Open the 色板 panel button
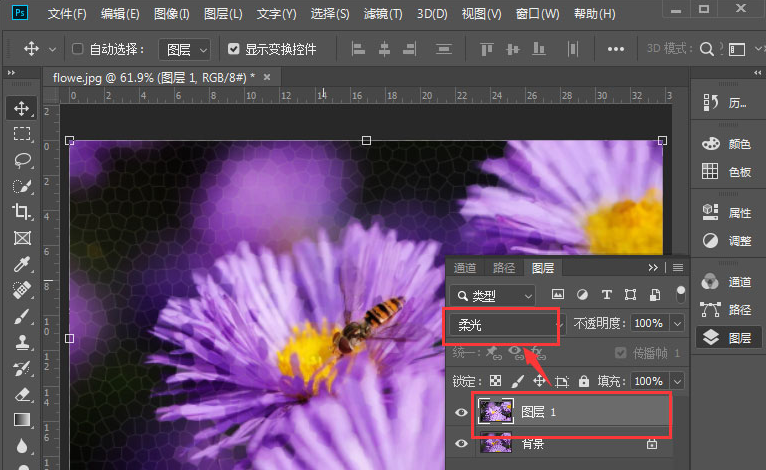The image size is (766, 470). click(x=726, y=171)
